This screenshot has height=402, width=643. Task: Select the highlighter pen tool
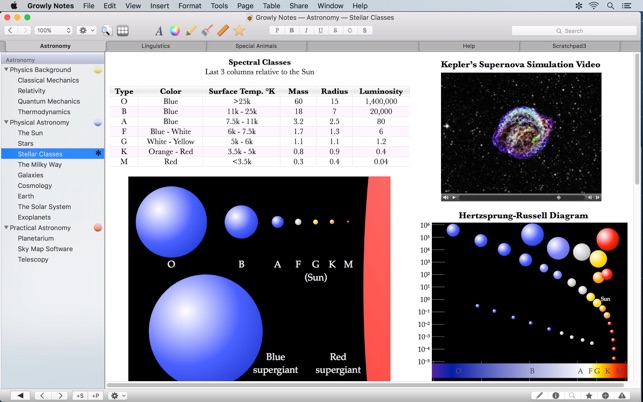point(191,30)
